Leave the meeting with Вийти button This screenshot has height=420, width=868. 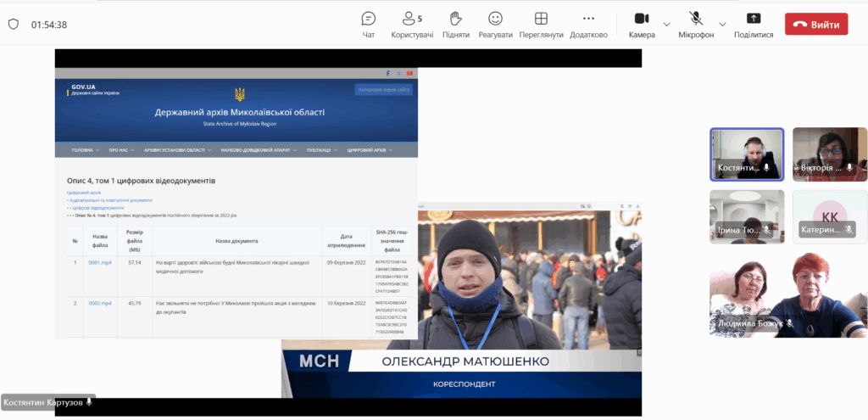click(x=816, y=25)
